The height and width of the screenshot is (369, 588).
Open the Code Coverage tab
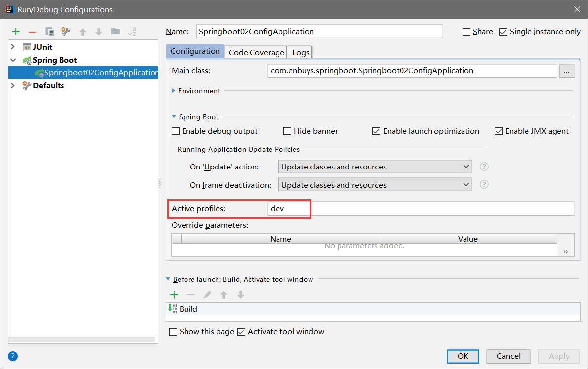point(256,52)
